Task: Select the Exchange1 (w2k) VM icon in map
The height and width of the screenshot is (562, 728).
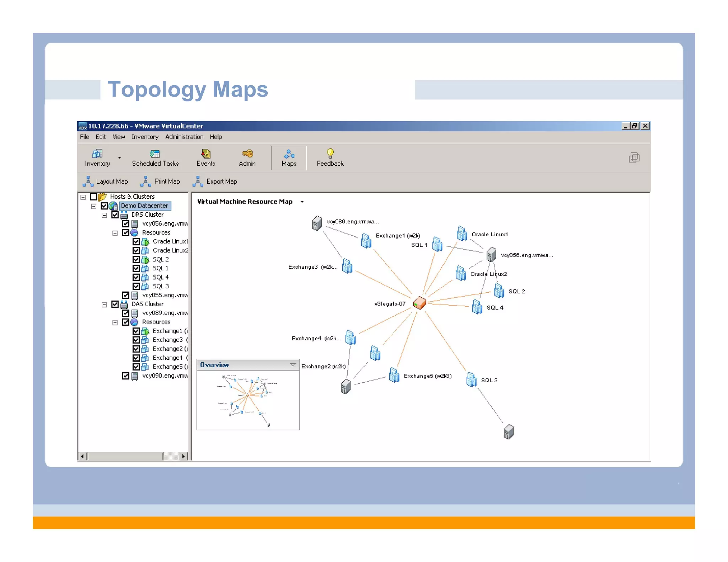Action: point(366,241)
